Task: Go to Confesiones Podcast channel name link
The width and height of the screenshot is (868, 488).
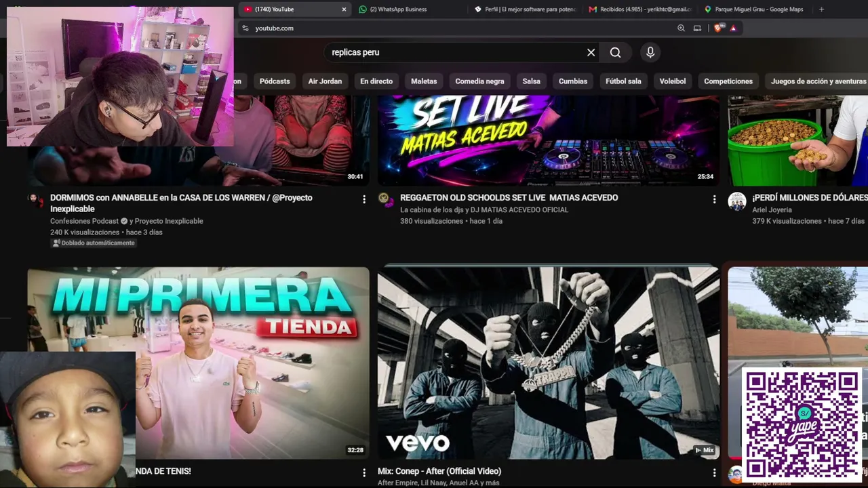Action: coord(84,221)
